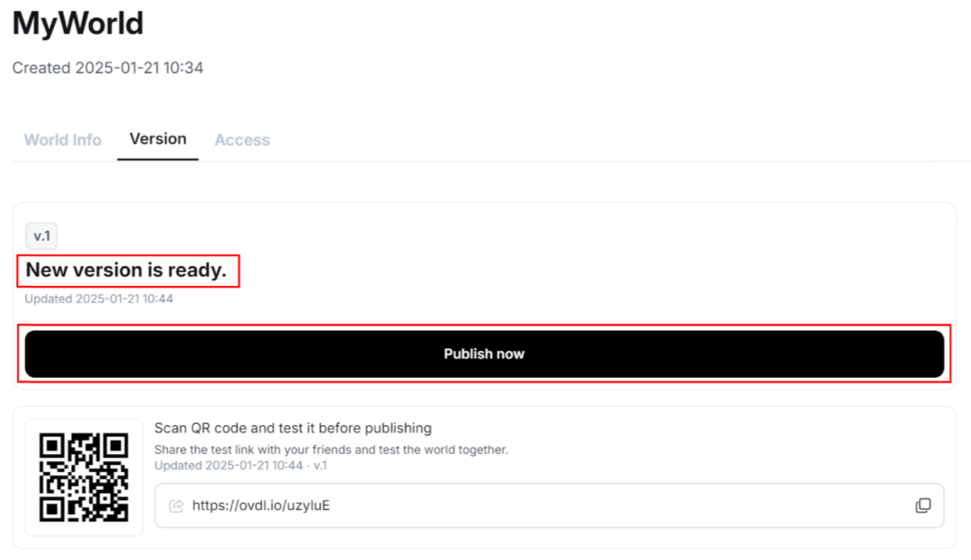This screenshot has height=560, width=971.
Task: Click the QR code image
Action: pyautogui.click(x=84, y=477)
